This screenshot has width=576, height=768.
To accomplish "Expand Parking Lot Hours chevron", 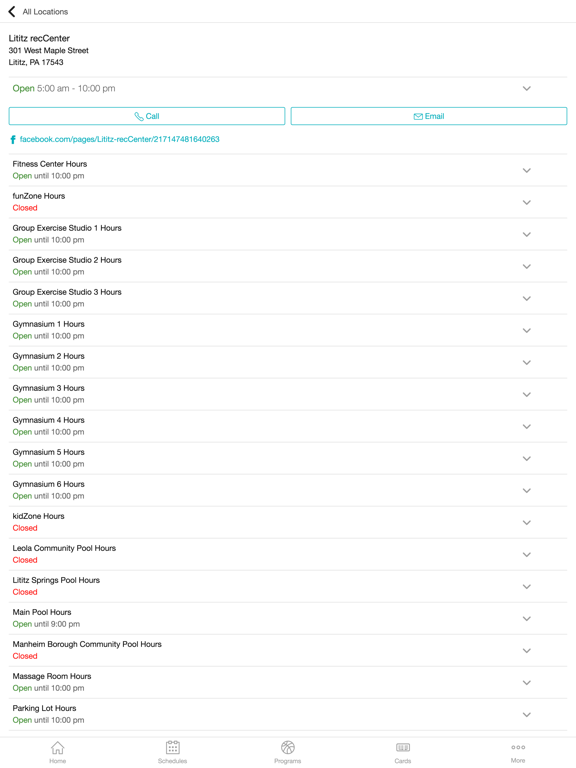I will 527,715.
